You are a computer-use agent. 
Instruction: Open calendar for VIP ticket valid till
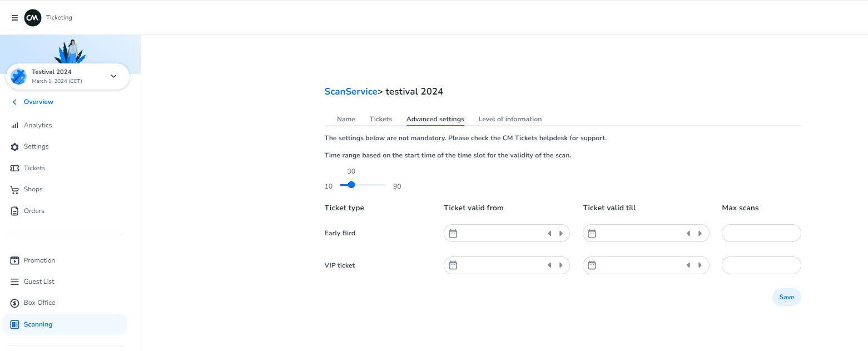592,265
